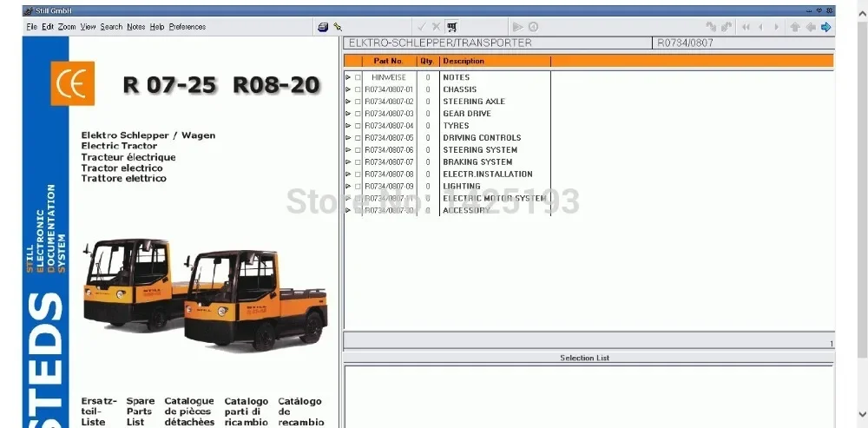The image size is (868, 428).
Task: Click the gray back arrow icon
Action: tap(811, 27)
